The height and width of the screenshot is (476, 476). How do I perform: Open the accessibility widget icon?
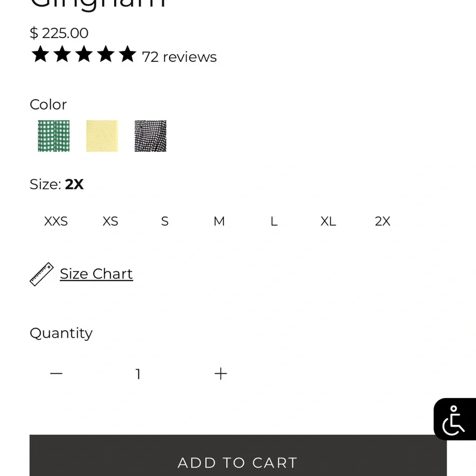[454, 419]
